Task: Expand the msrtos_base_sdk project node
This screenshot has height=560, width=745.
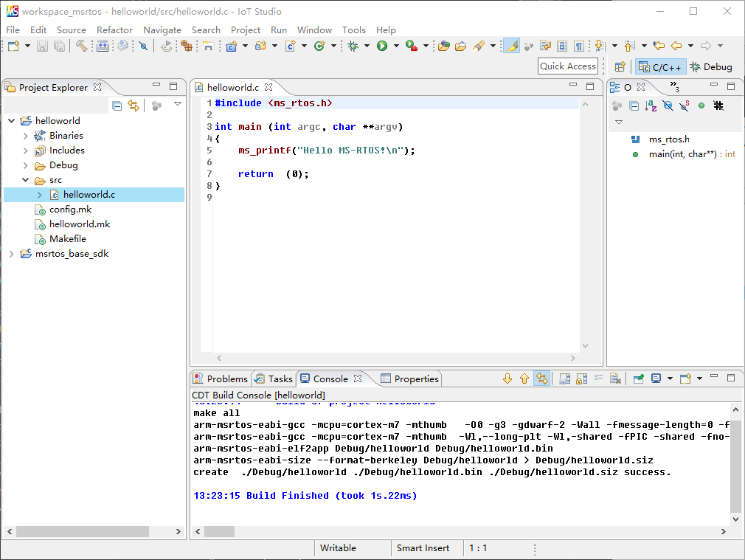Action: click(x=12, y=254)
